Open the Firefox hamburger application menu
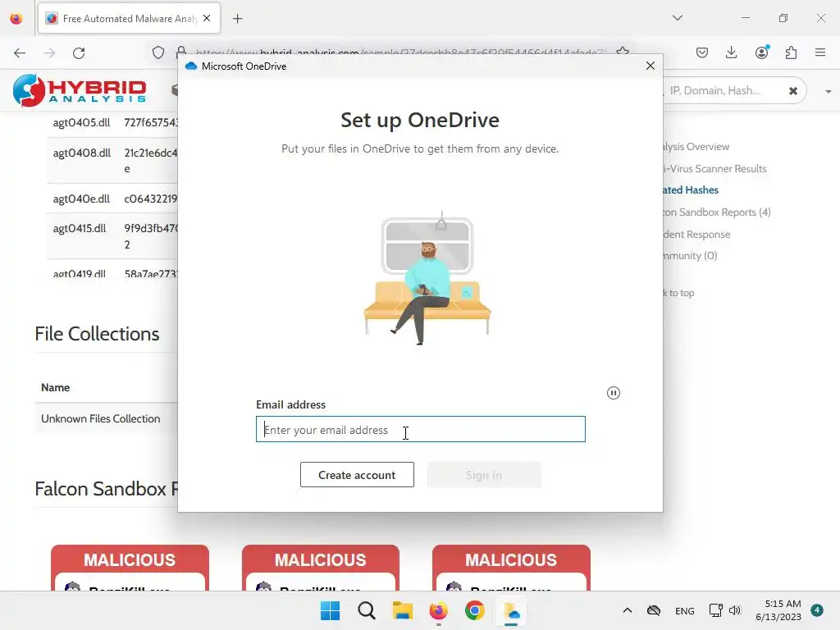Viewport: 840px width, 630px height. pos(820,52)
